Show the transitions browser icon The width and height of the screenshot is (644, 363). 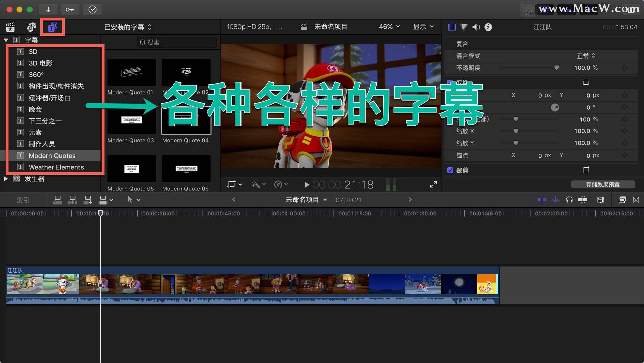click(636, 200)
